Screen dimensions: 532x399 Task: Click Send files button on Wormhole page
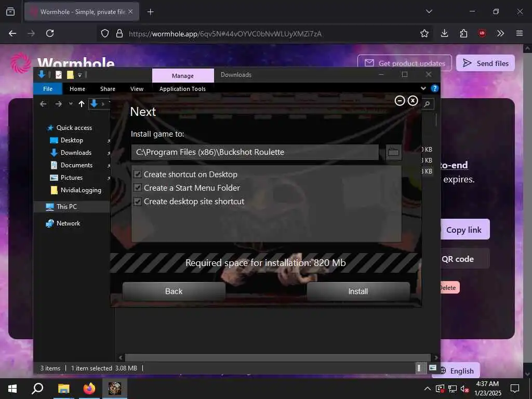[486, 63]
